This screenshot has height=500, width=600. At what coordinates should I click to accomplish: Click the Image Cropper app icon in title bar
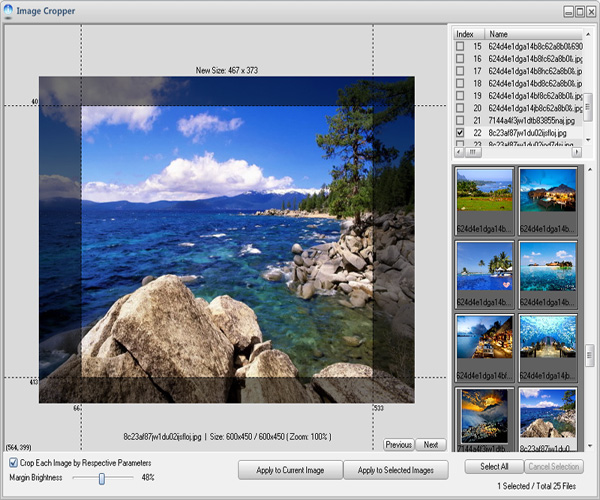[x=8, y=11]
